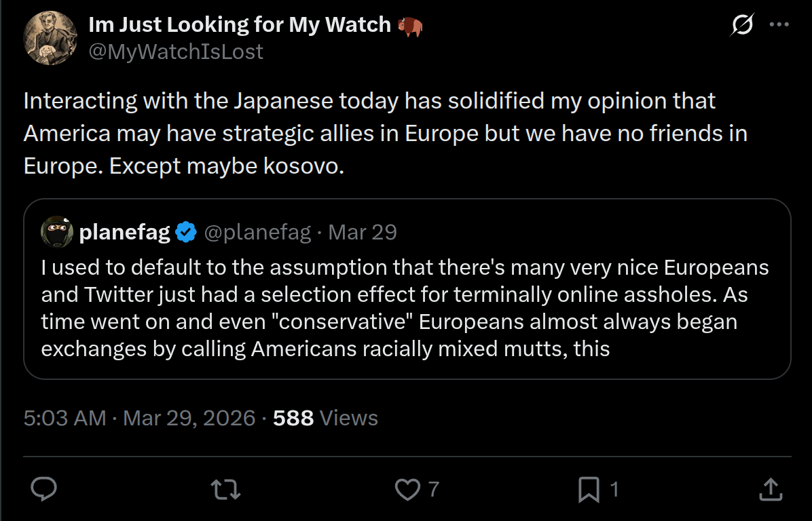Click planefag's blue verified badge

pos(186,233)
